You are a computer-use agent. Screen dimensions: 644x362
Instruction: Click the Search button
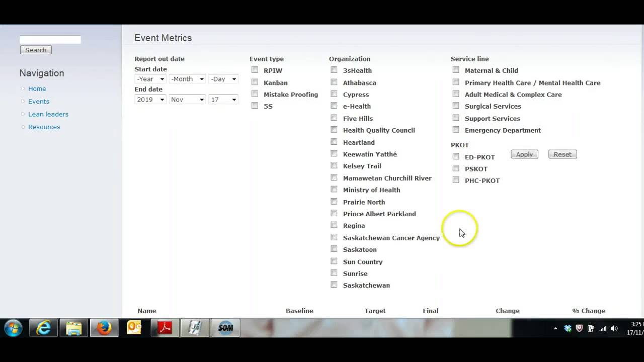pyautogui.click(x=36, y=50)
